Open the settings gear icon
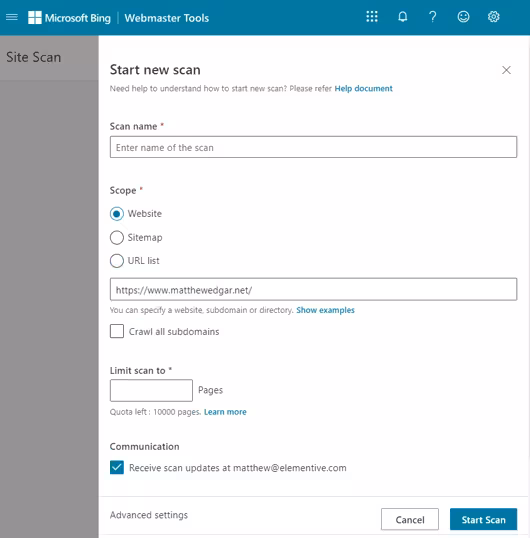The image size is (530, 538). click(x=494, y=16)
